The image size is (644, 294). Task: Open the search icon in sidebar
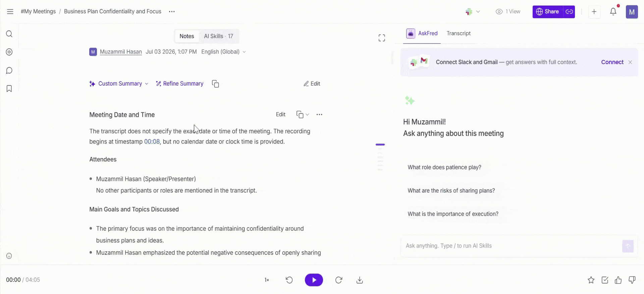(9, 34)
